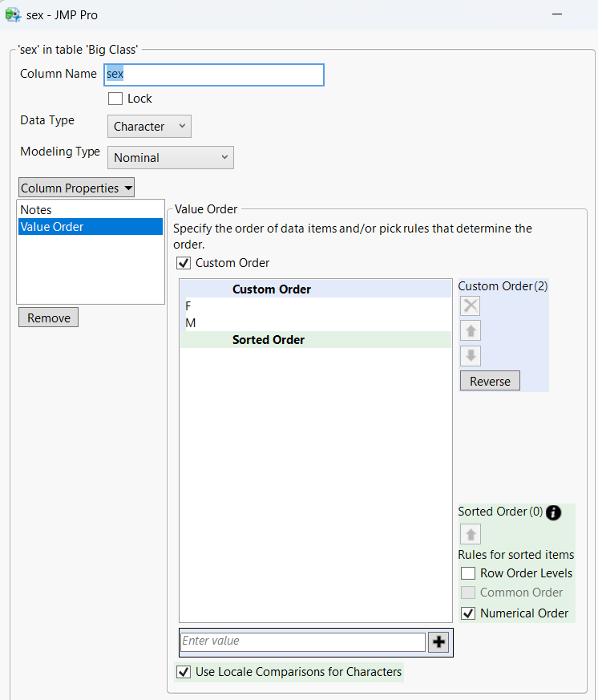This screenshot has height=700, width=598.
Task: Click the Sorted Order info icon
Action: click(x=554, y=512)
